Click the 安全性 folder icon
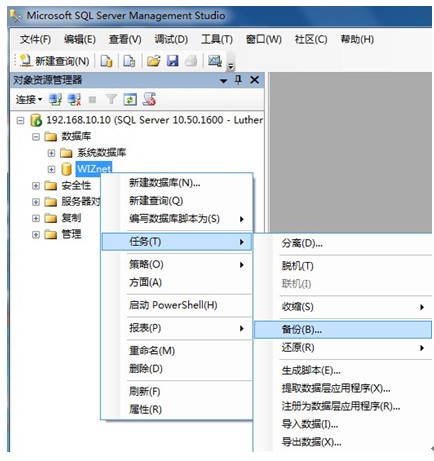Viewport: 434px width, 461px height. [x=51, y=185]
